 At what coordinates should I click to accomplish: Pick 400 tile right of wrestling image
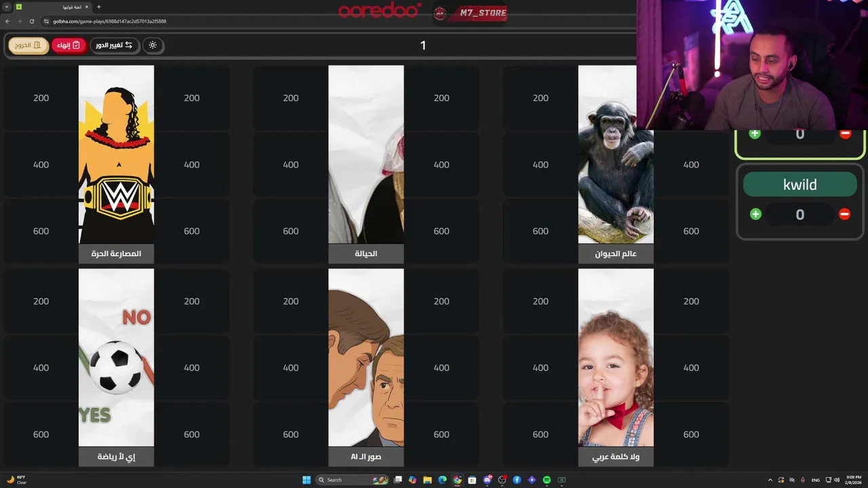click(192, 165)
